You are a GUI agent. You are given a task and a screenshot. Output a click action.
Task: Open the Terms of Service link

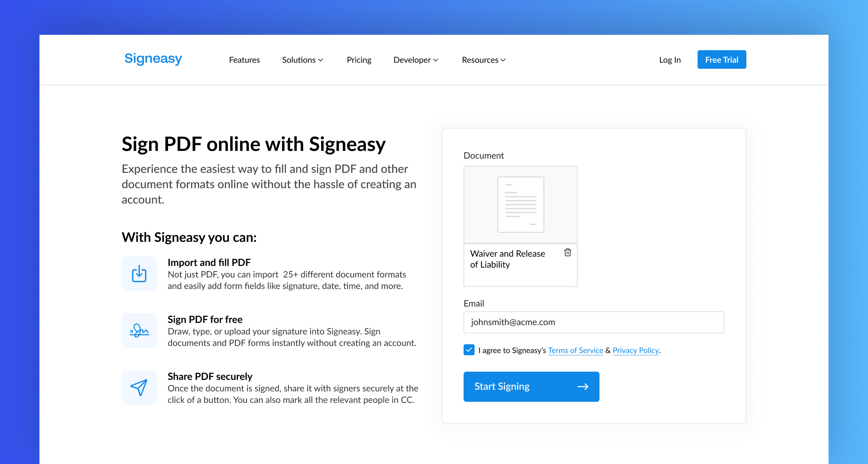click(x=576, y=350)
